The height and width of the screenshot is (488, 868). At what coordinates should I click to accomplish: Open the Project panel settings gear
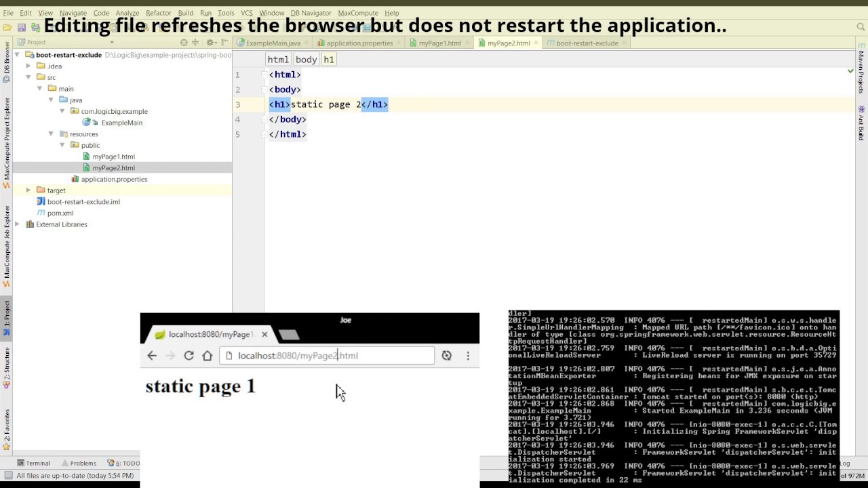(210, 43)
